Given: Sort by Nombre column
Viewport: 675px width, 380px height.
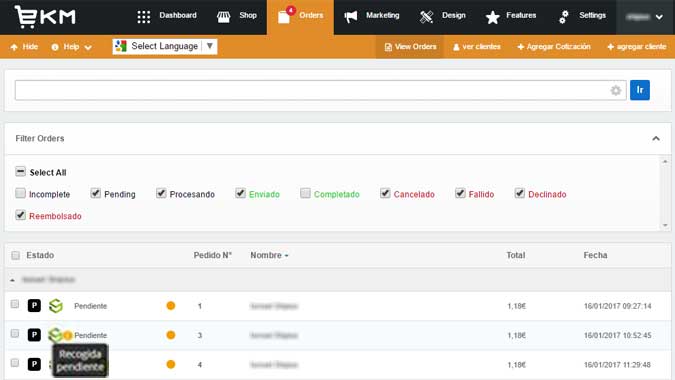Looking at the screenshot, I should coord(269,255).
